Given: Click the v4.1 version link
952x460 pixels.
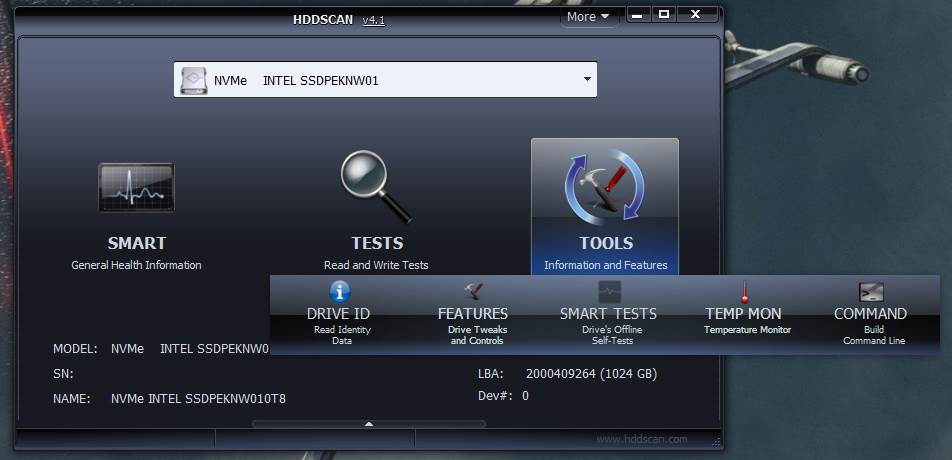Looking at the screenshot, I should (x=373, y=20).
